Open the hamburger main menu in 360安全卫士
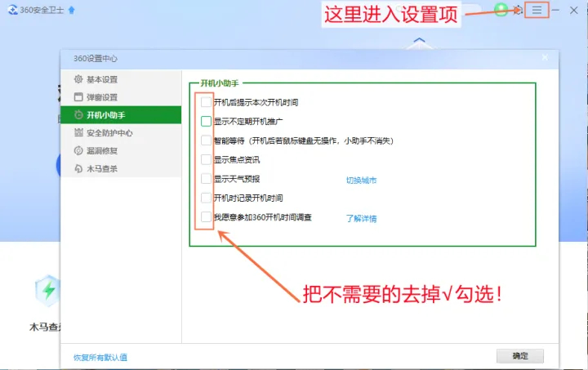The height and width of the screenshot is (370, 588). (537, 10)
